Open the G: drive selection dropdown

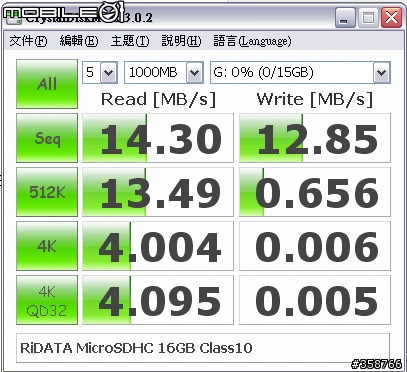[300, 72]
